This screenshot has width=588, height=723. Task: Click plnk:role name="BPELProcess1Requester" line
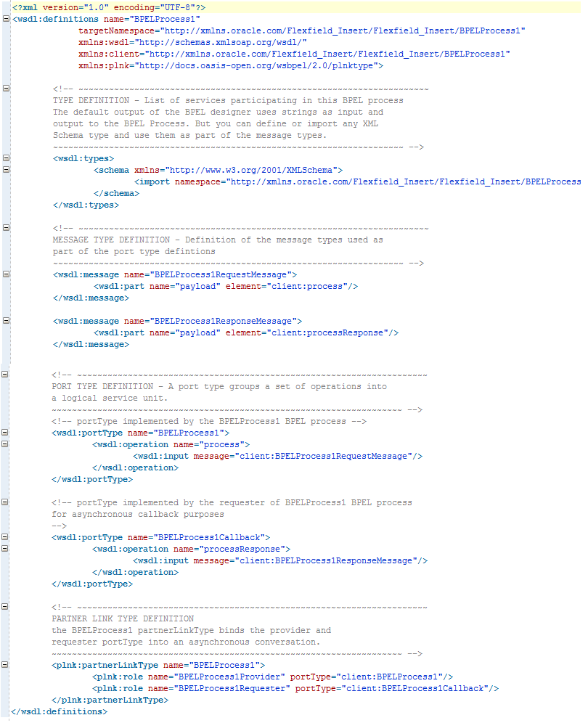click(x=295, y=688)
